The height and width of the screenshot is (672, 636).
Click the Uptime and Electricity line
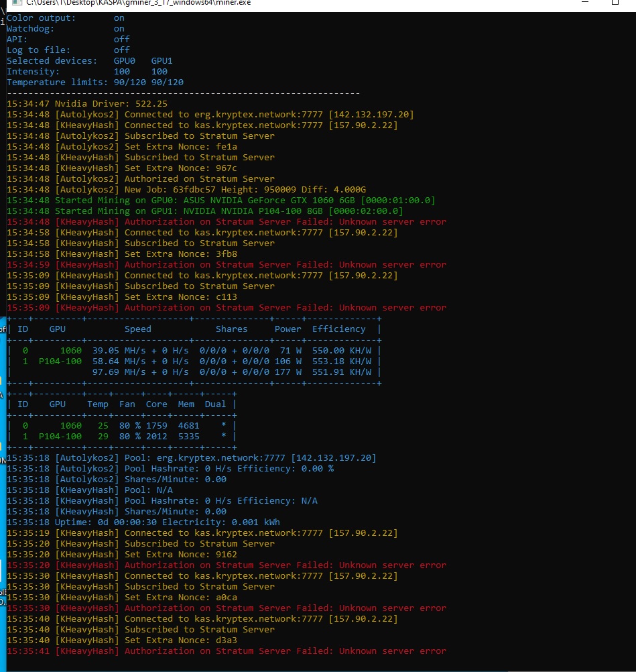(x=143, y=522)
